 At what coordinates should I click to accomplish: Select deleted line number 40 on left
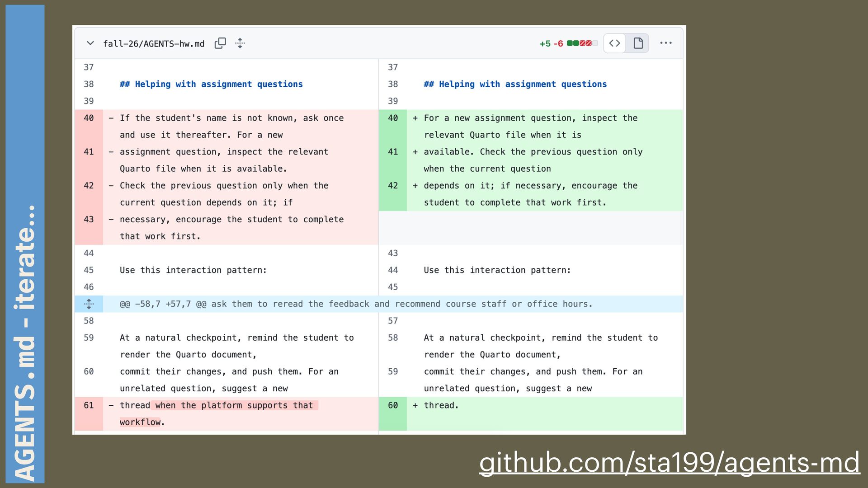pyautogui.click(x=89, y=118)
